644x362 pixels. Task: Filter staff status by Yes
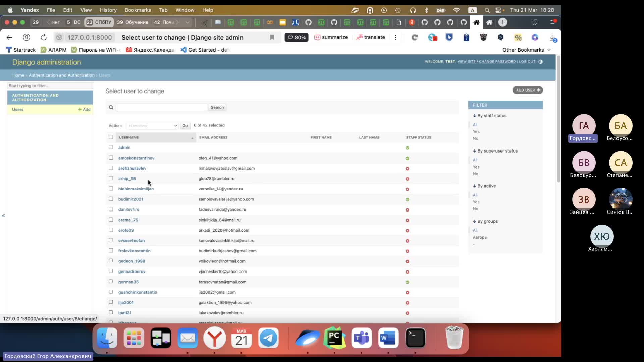tap(476, 132)
